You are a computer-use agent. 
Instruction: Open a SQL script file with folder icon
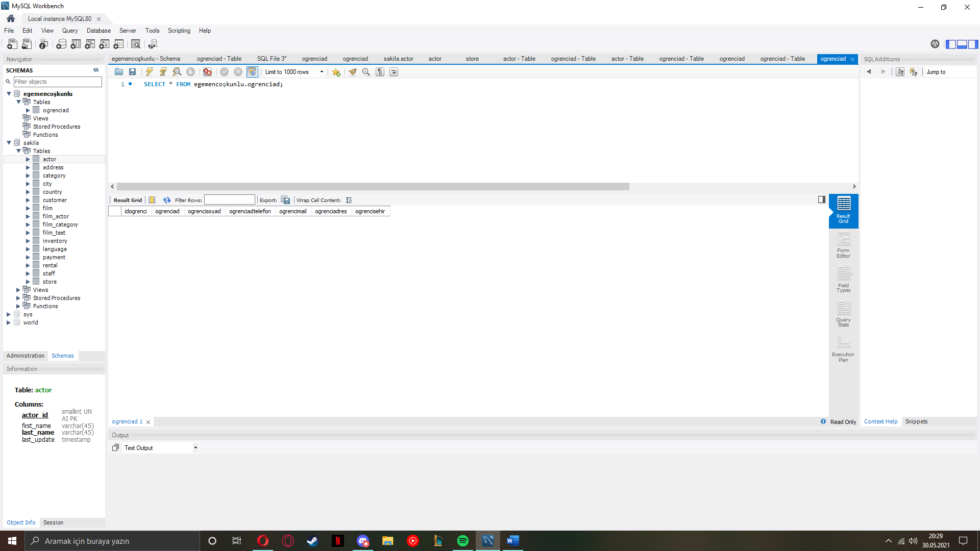pos(119,72)
